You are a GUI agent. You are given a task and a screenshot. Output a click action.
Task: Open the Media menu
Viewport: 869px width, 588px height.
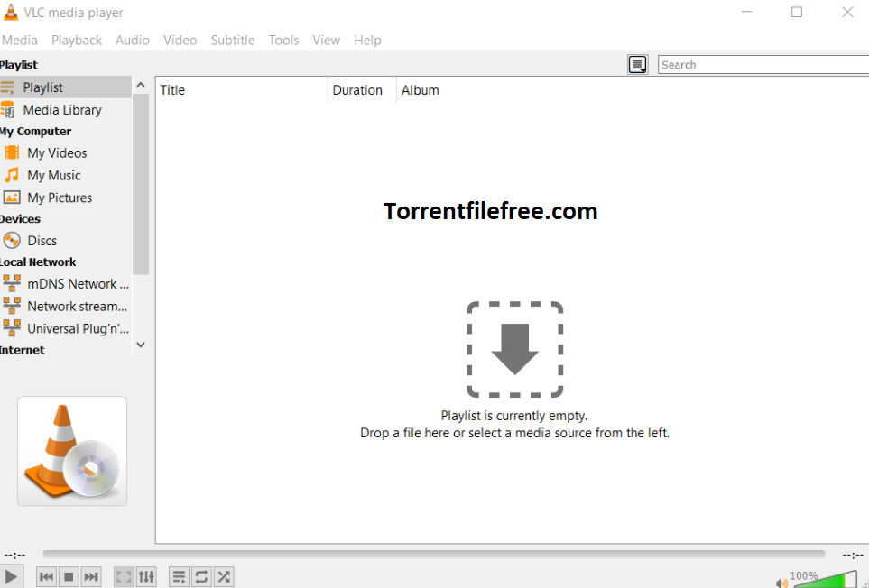20,41
